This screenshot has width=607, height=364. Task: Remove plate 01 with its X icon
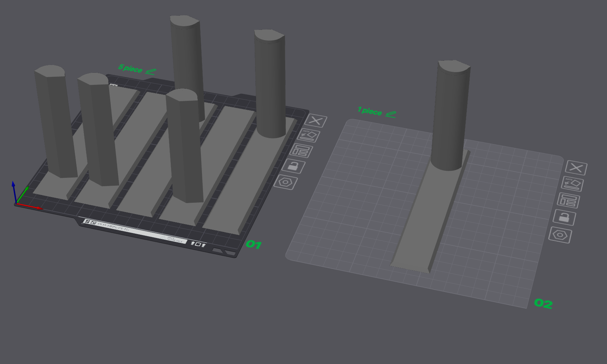coord(316,121)
